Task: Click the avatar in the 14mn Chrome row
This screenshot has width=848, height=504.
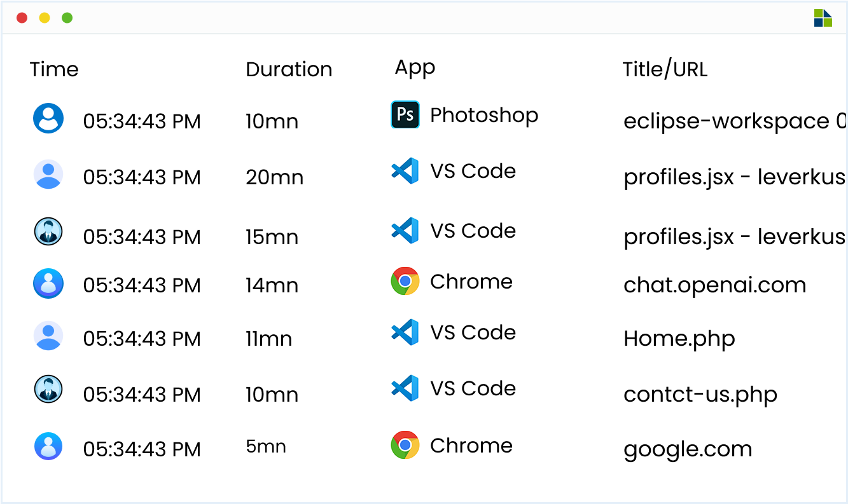Action: pos(48,283)
